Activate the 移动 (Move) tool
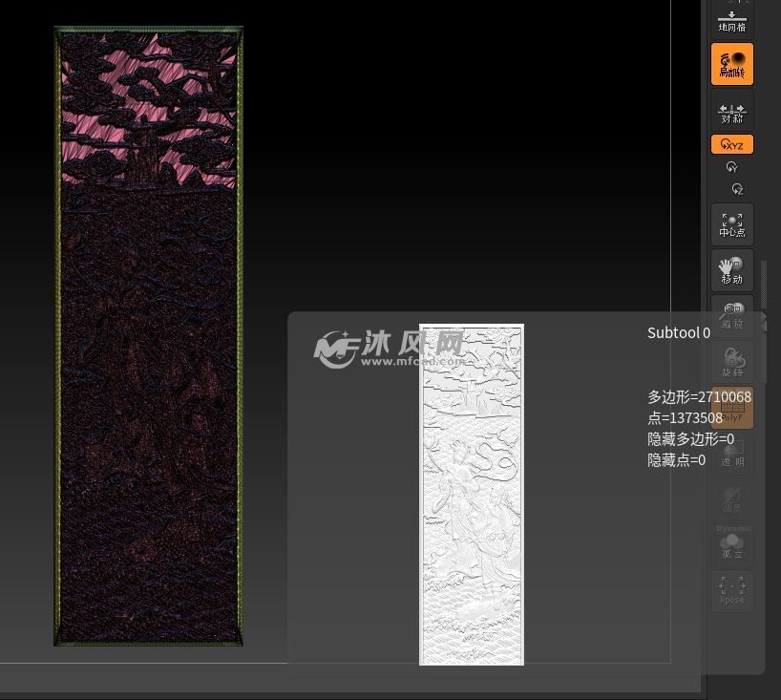 click(732, 270)
